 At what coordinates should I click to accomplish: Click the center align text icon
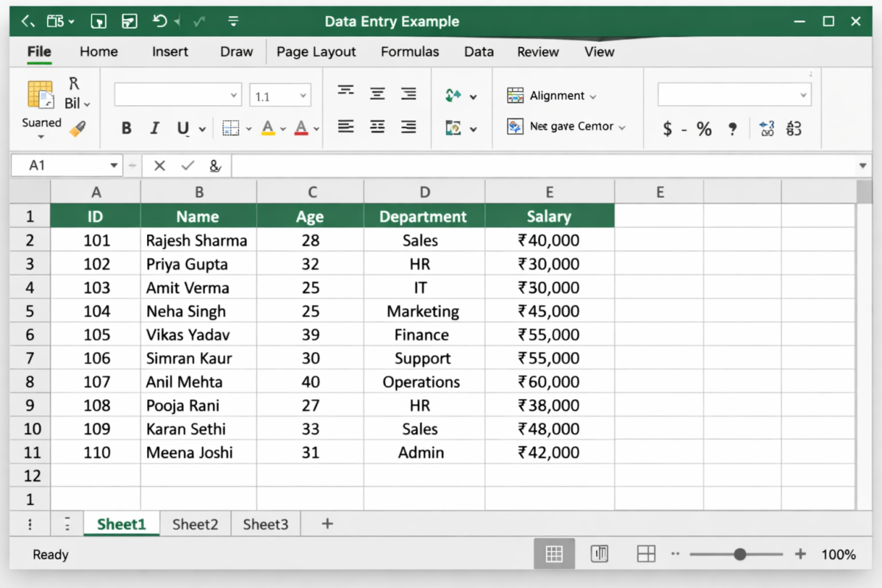(x=377, y=93)
